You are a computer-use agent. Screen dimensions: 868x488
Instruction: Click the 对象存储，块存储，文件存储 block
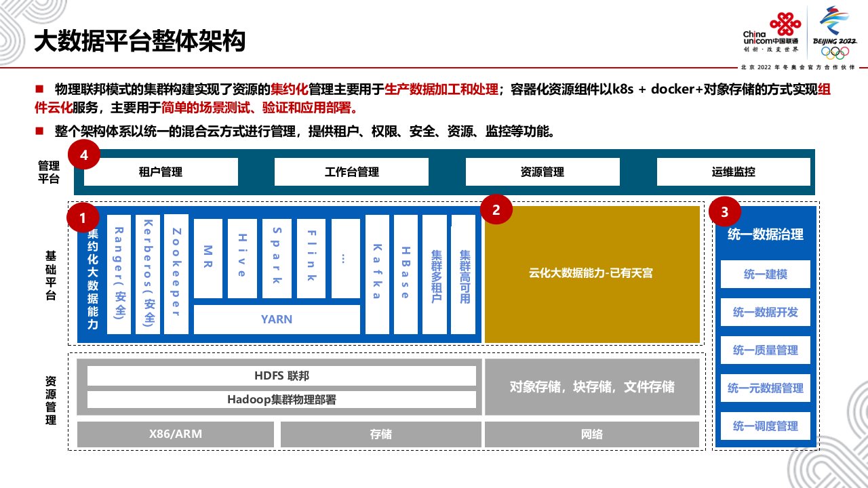click(592, 387)
